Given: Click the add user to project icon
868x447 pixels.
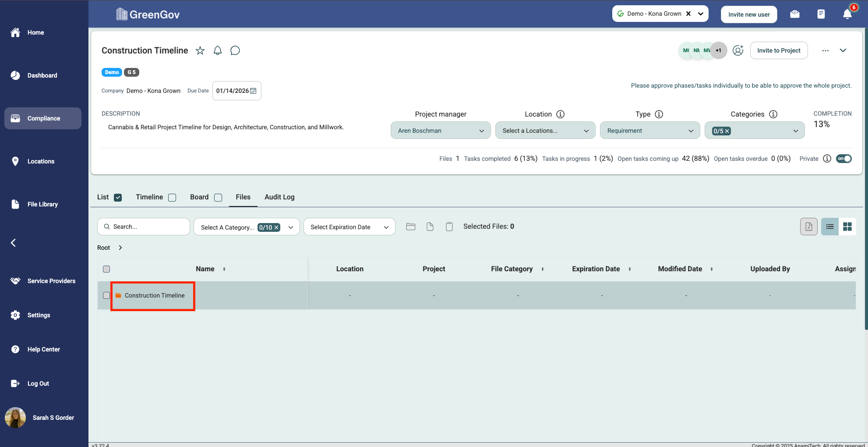Looking at the screenshot, I should (738, 50).
